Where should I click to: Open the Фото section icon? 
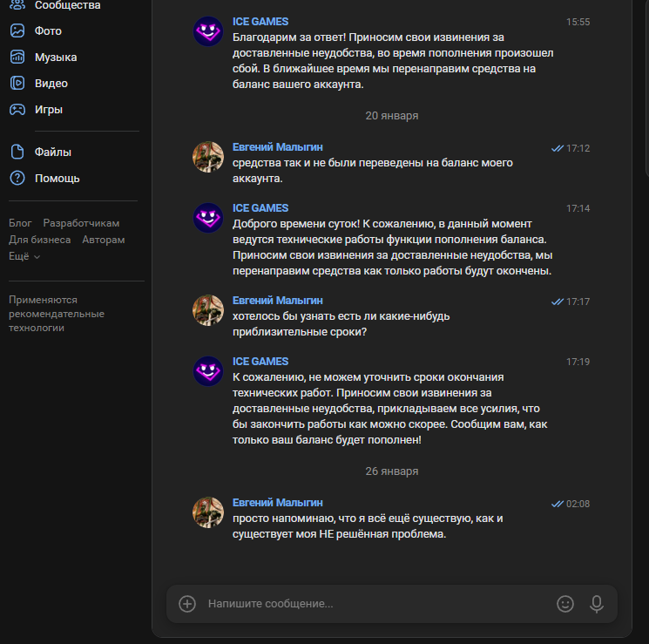click(x=17, y=31)
